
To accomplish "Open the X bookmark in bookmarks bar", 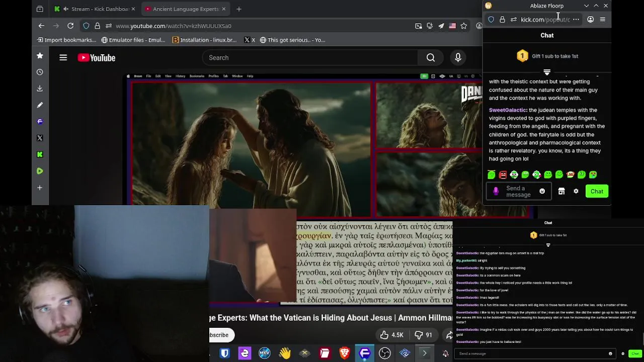I will tap(250, 40).
